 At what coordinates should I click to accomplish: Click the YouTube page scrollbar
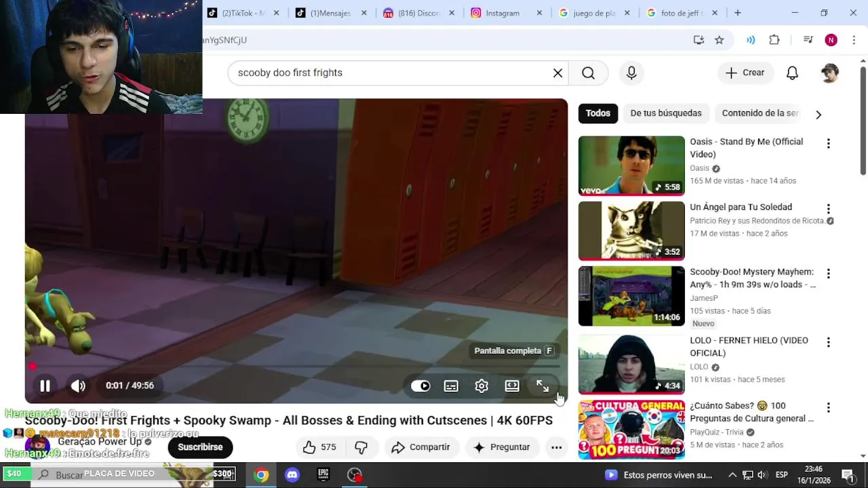863,121
